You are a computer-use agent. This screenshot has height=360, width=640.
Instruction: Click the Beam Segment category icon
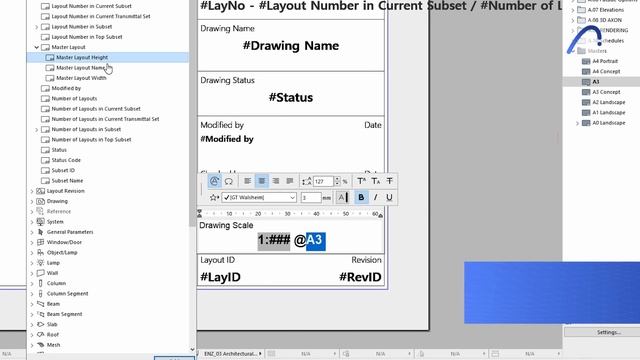pyautogui.click(x=40, y=314)
